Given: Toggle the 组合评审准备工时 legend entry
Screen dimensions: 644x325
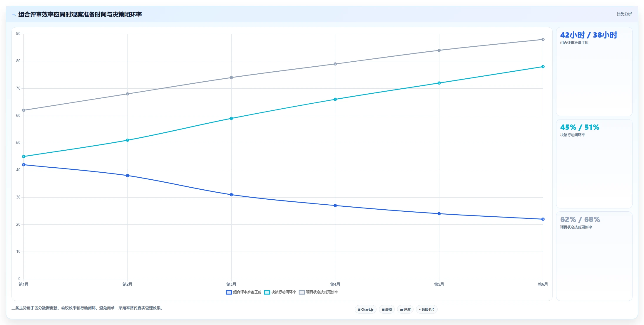Looking at the screenshot, I should (x=243, y=292).
